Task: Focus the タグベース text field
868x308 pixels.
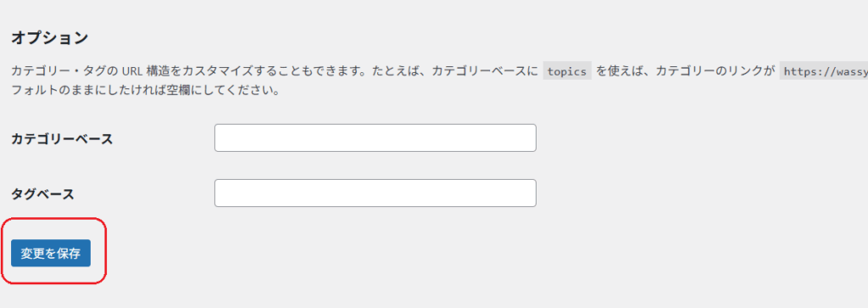Action: (x=376, y=193)
